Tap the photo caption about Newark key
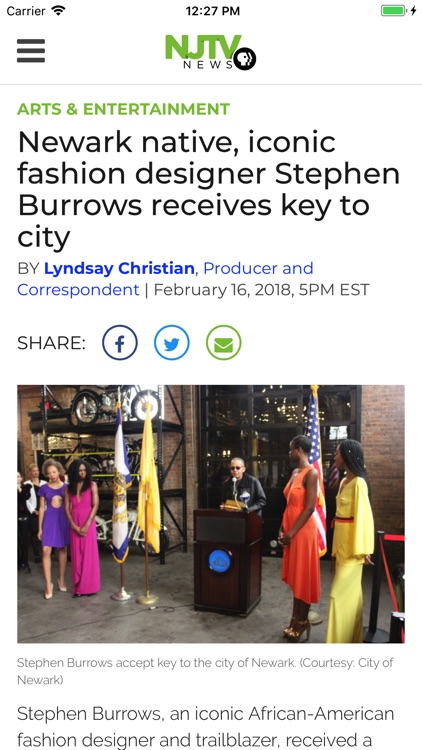This screenshot has height=750, width=422. [x=205, y=671]
